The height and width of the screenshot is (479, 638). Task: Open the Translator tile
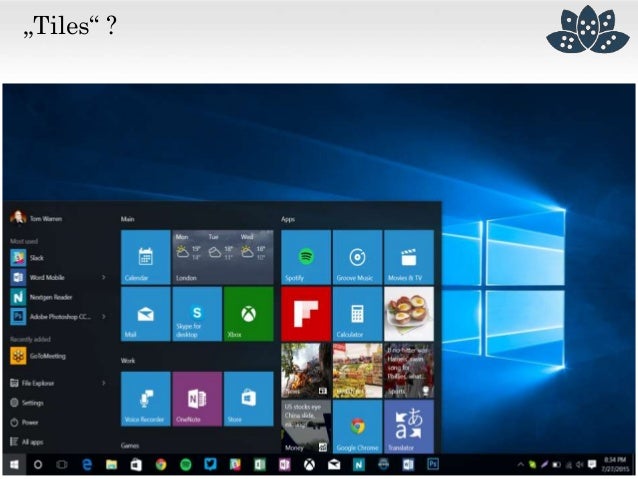click(x=409, y=427)
